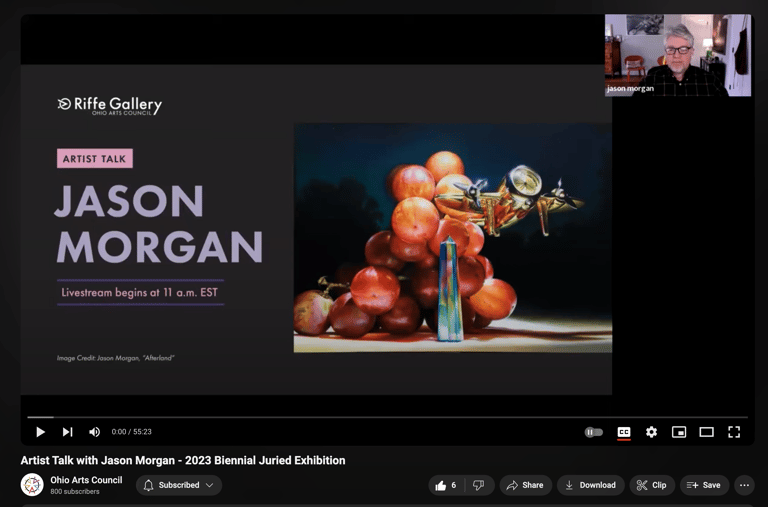This screenshot has height=507, width=768.
Task: Click the video title text
Action: coord(183,460)
